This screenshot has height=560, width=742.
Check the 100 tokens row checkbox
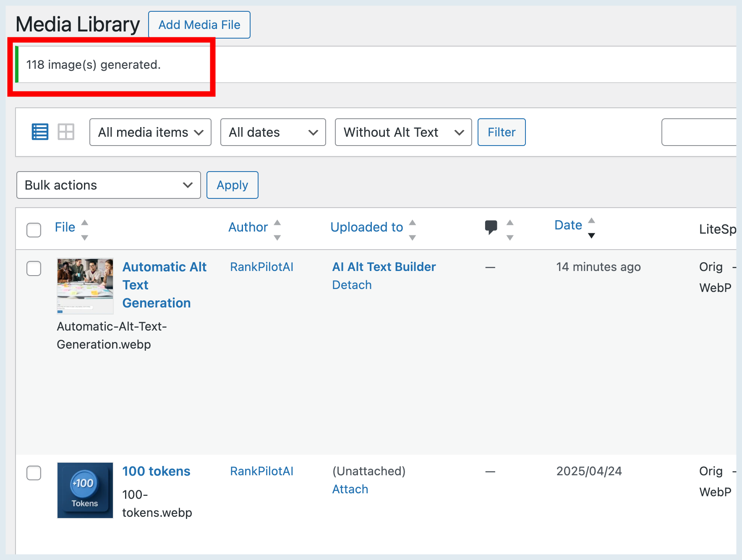pyautogui.click(x=34, y=473)
